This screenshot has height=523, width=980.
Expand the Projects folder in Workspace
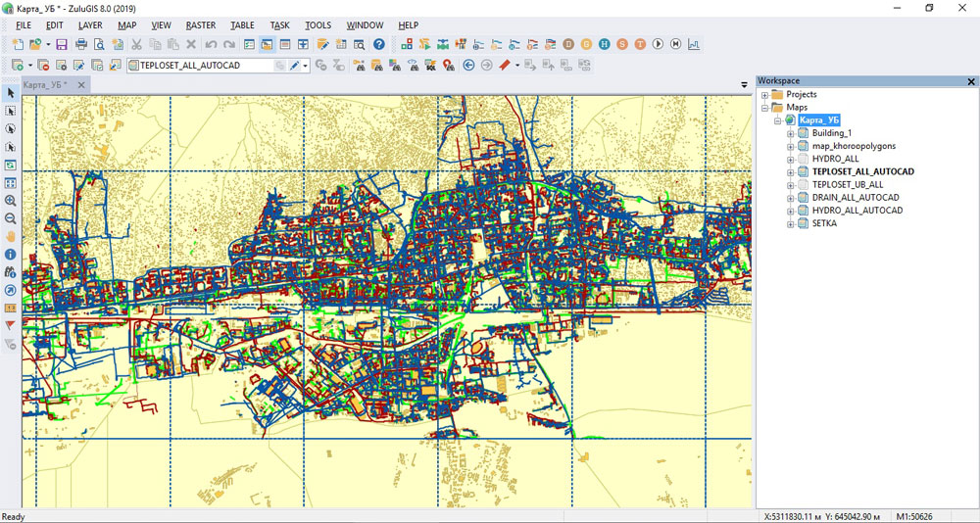(765, 95)
